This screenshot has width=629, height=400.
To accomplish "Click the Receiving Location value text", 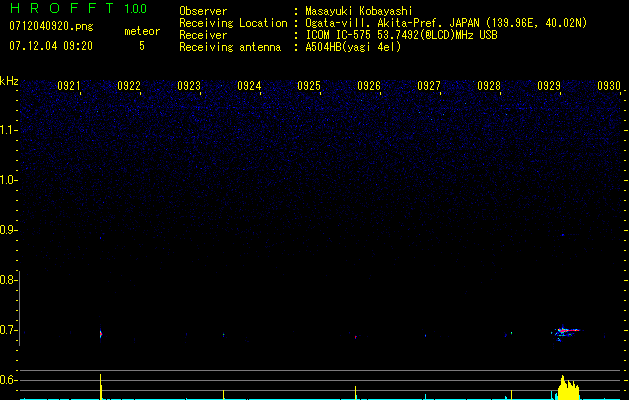I will point(446,23).
